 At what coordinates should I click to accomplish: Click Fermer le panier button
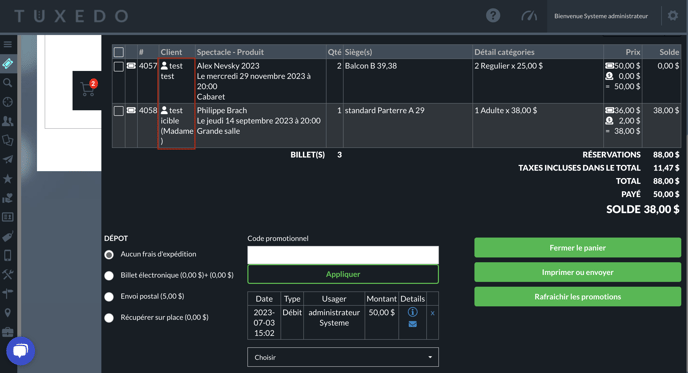point(577,248)
